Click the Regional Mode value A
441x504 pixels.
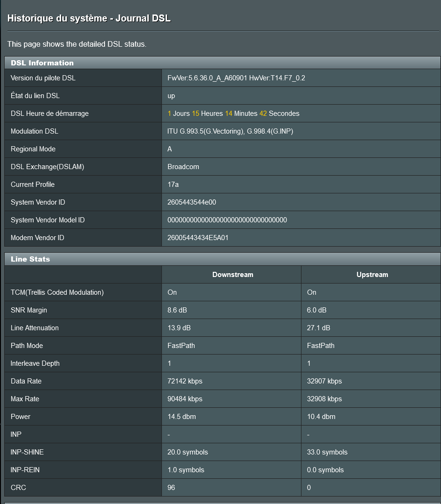pyautogui.click(x=169, y=149)
